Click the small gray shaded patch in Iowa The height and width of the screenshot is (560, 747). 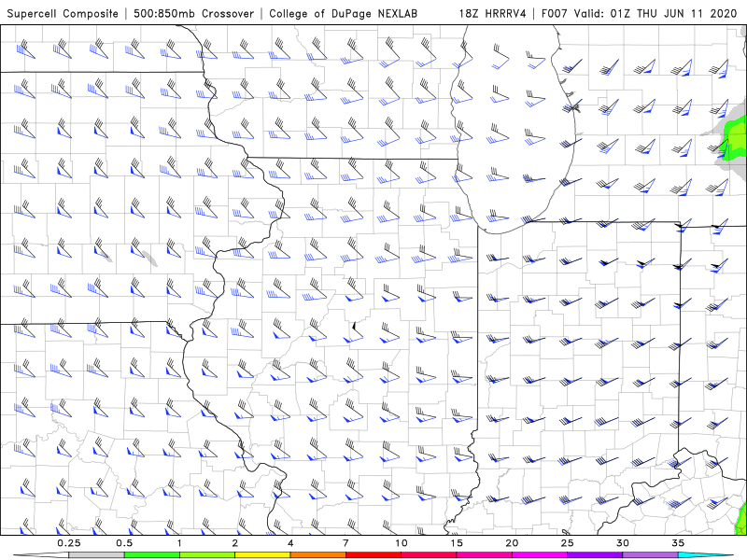point(150,258)
